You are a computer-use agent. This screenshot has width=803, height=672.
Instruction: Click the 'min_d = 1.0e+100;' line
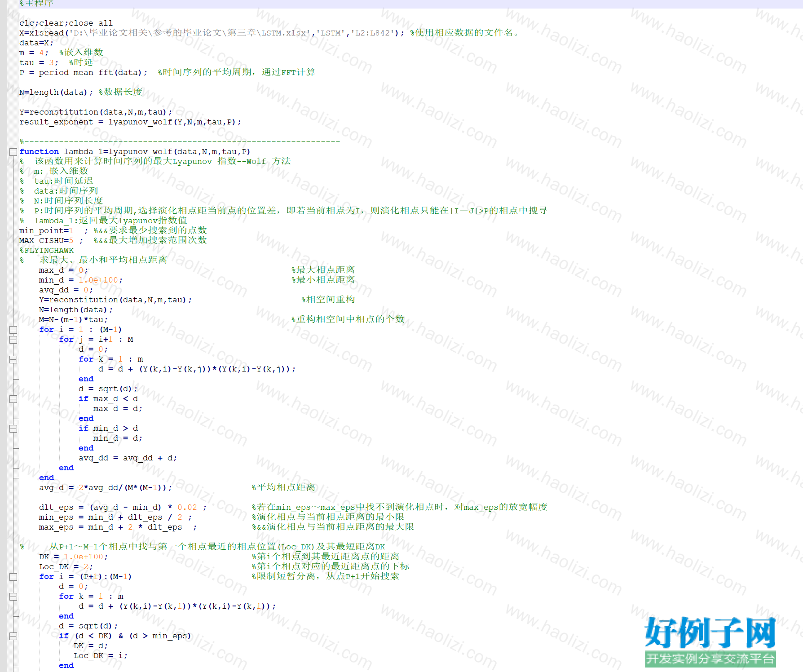coord(81,280)
